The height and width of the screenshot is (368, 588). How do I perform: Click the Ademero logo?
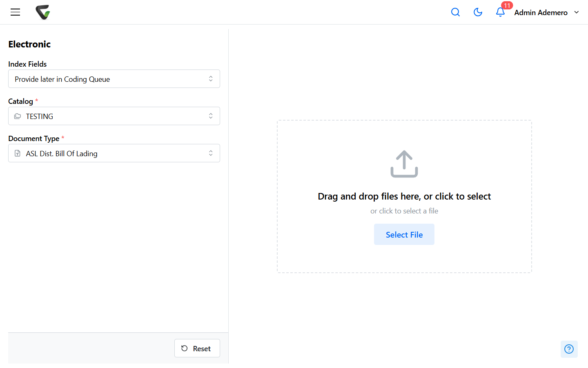(43, 12)
